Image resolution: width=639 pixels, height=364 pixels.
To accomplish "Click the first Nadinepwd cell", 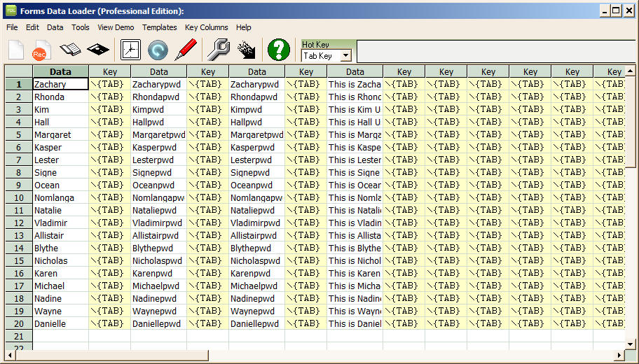I will click(x=158, y=299).
